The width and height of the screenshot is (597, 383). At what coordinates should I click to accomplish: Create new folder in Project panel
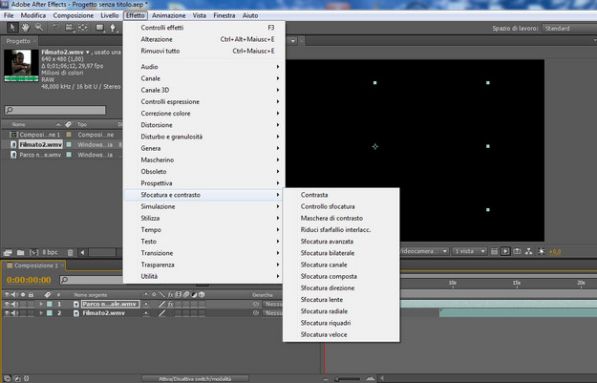tap(21, 252)
